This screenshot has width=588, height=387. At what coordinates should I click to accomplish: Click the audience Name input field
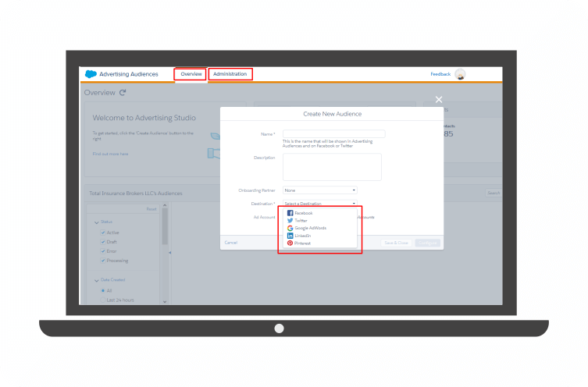click(333, 134)
